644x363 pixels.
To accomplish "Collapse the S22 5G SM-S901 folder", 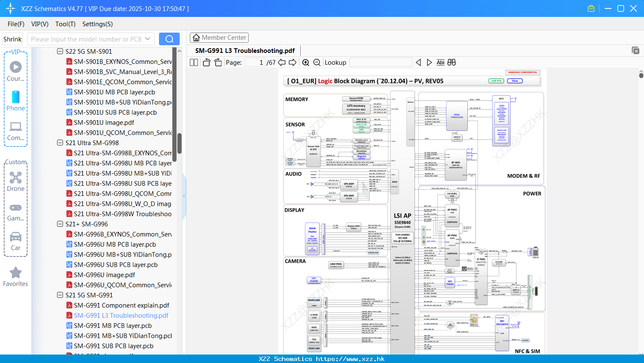I will [60, 52].
